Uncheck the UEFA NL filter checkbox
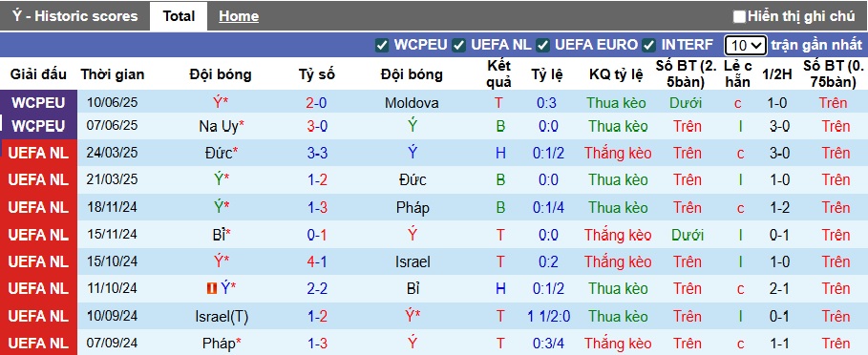 tap(458, 46)
